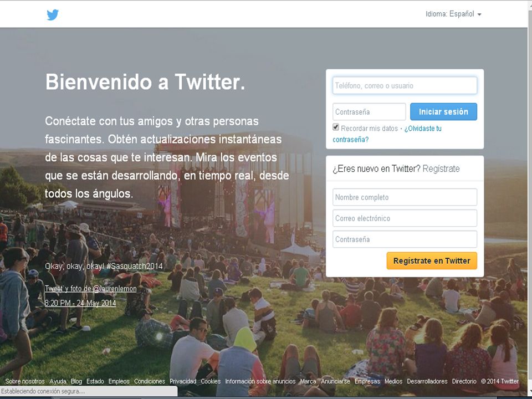Screen dimensions: 532x399
Task: Open the Desarrolladores footer link
Action: [427, 381]
